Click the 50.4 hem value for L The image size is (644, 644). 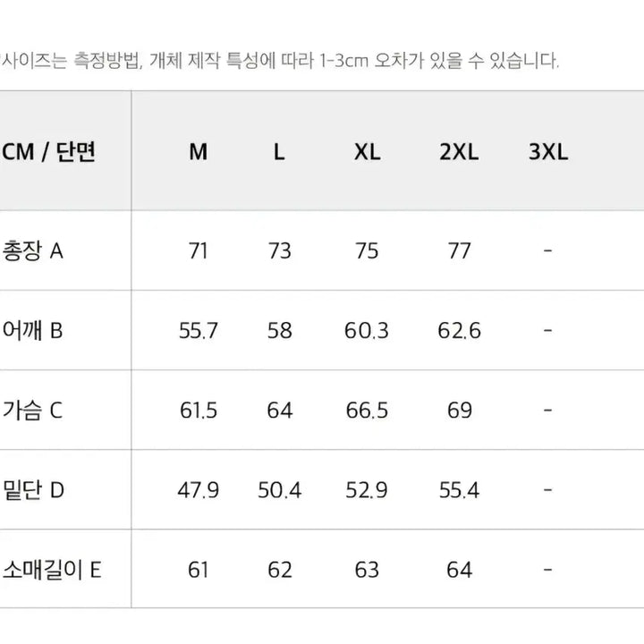click(279, 490)
